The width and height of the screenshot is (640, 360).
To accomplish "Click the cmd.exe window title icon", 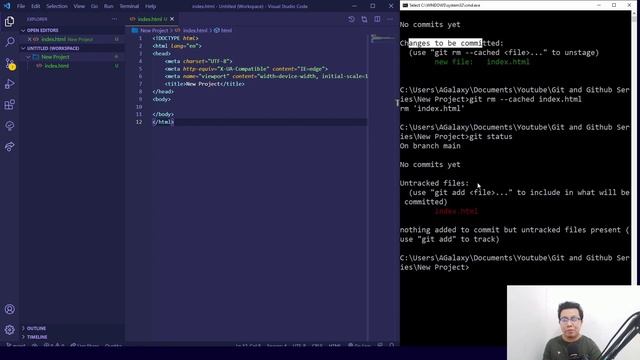I will [405, 5].
